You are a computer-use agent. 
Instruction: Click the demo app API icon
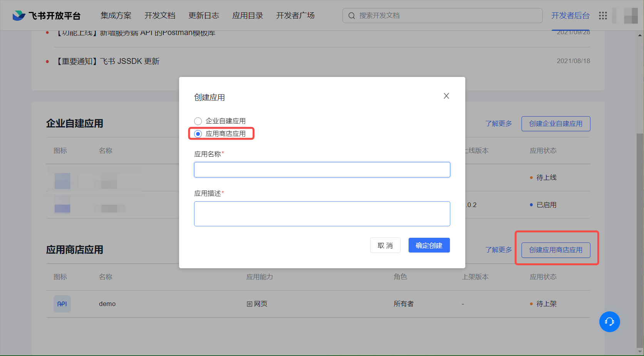click(x=62, y=304)
